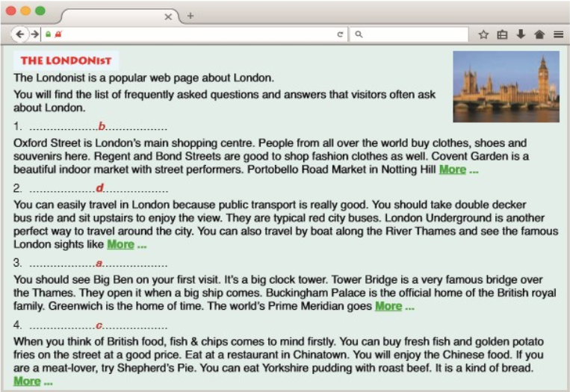Click in the address bar field
The height and width of the screenshot is (392, 570).
coord(194,34)
